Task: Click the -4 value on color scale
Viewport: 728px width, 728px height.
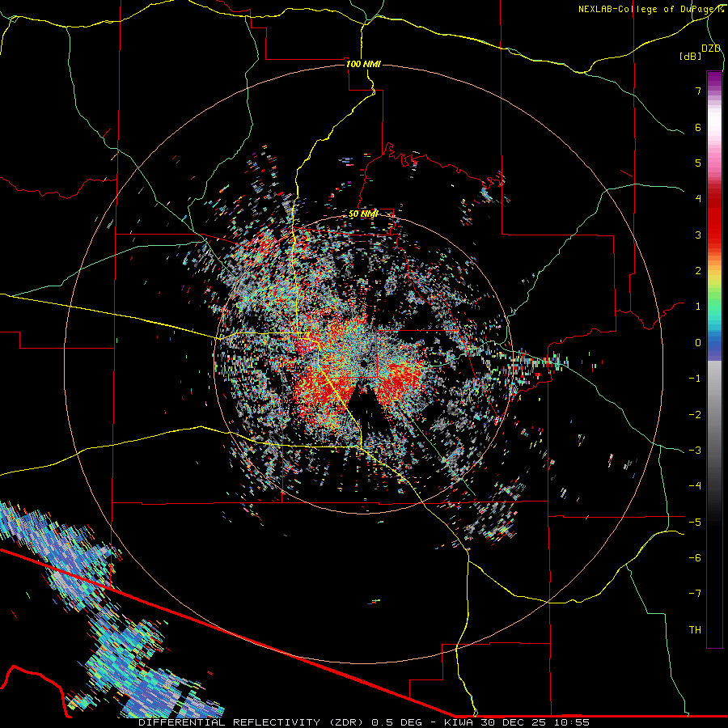Action: 695,486
